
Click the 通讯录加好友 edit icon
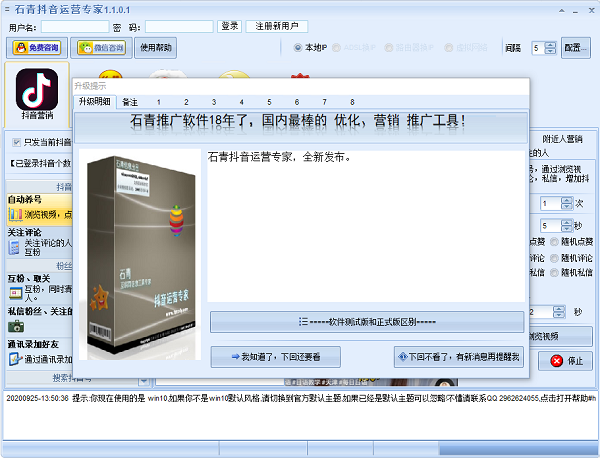[15, 359]
